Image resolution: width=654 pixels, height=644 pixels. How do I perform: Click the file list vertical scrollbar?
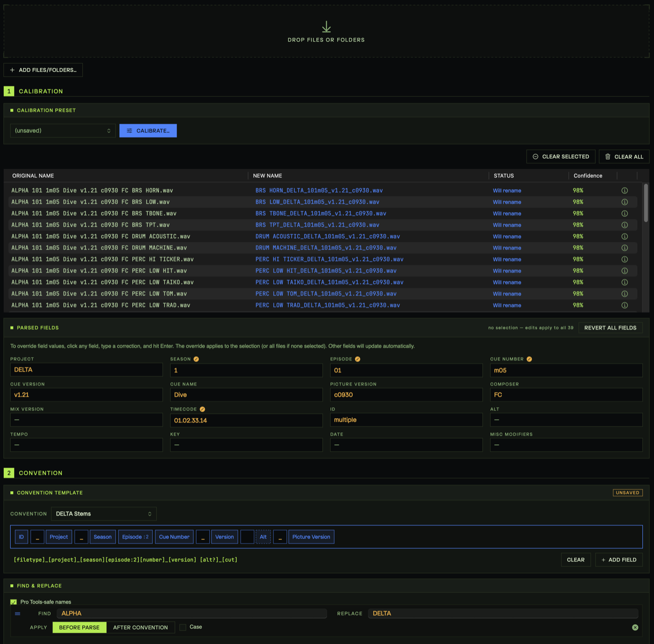tap(646, 202)
